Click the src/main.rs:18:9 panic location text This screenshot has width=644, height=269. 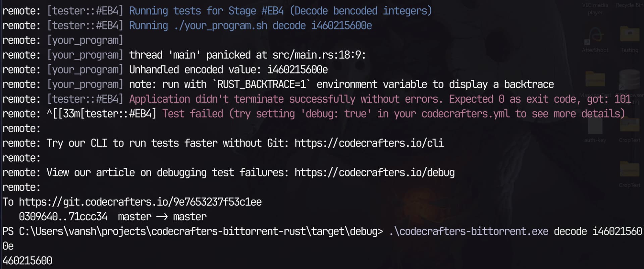tap(319, 55)
